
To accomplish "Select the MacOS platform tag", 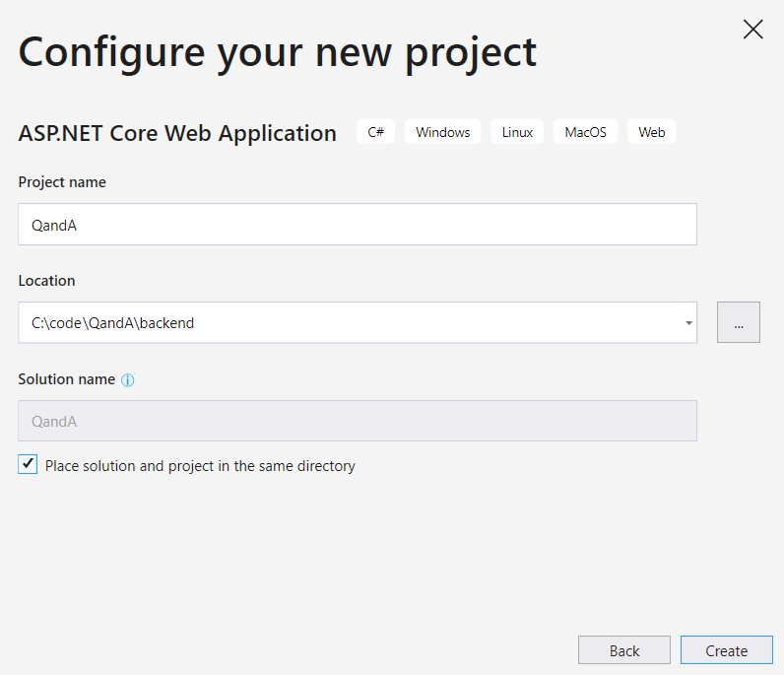I will click(585, 132).
